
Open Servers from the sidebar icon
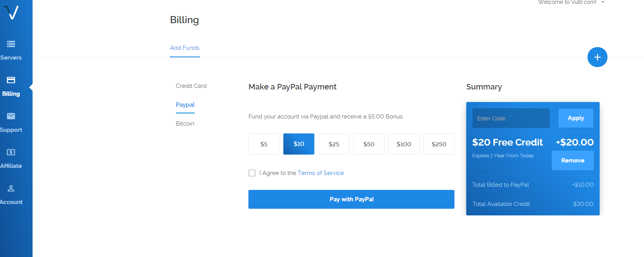coord(11,44)
